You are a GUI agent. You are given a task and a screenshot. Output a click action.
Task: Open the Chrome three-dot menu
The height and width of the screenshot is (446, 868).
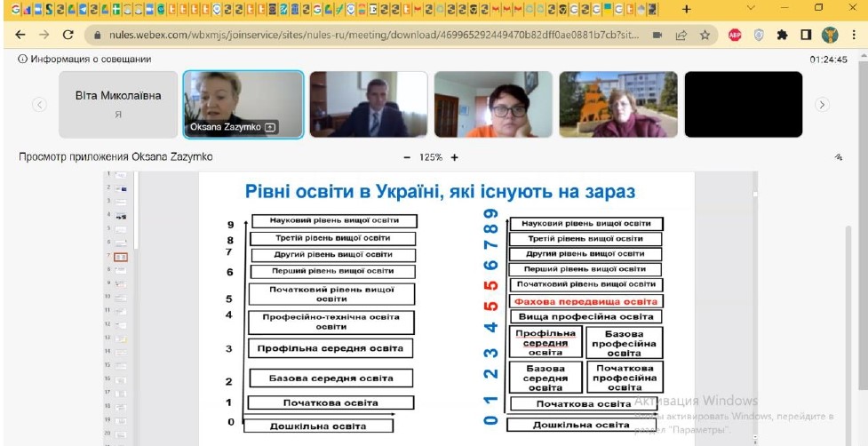pos(853,35)
